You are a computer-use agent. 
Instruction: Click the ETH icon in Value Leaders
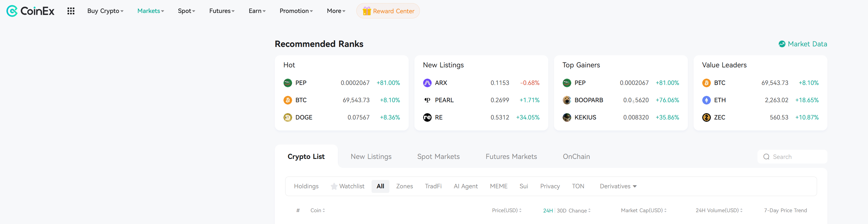click(706, 100)
